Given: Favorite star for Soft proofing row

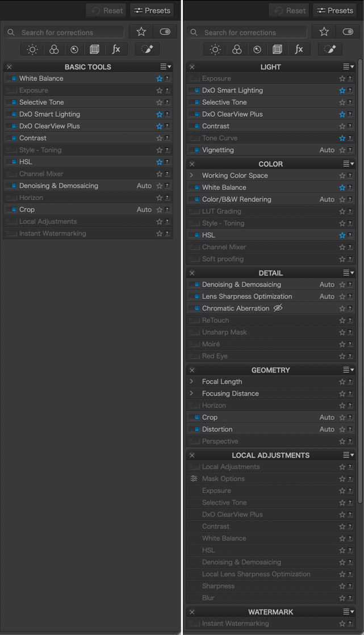Looking at the screenshot, I should tap(342, 259).
